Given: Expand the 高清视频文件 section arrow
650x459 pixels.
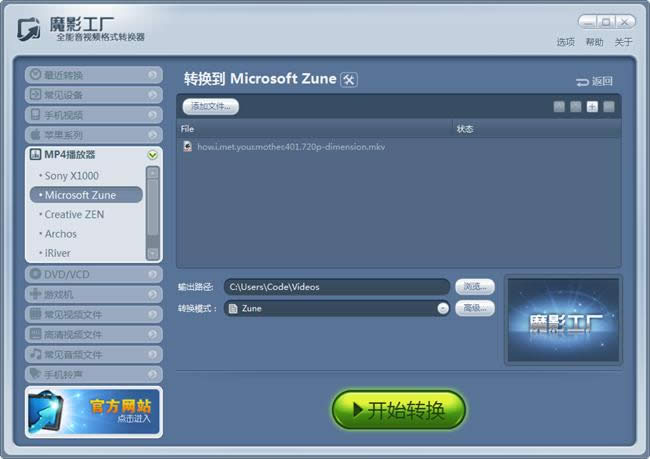Looking at the screenshot, I should click(153, 334).
